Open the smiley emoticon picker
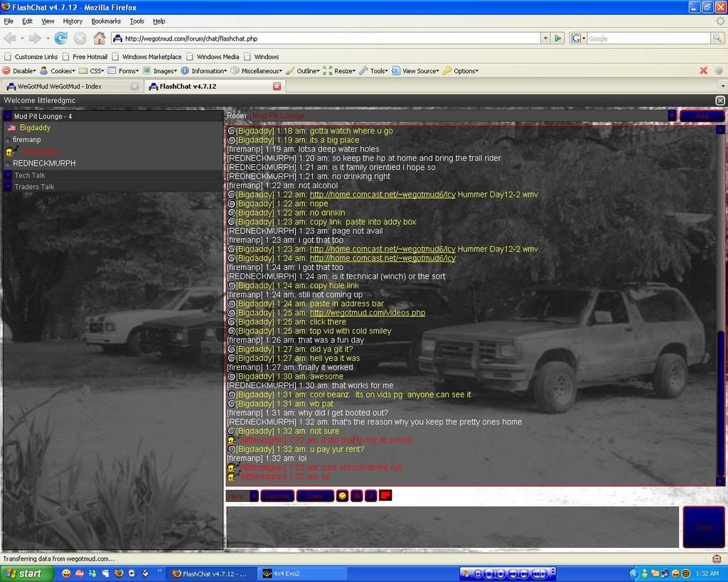The width and height of the screenshot is (728, 582). coord(342,496)
